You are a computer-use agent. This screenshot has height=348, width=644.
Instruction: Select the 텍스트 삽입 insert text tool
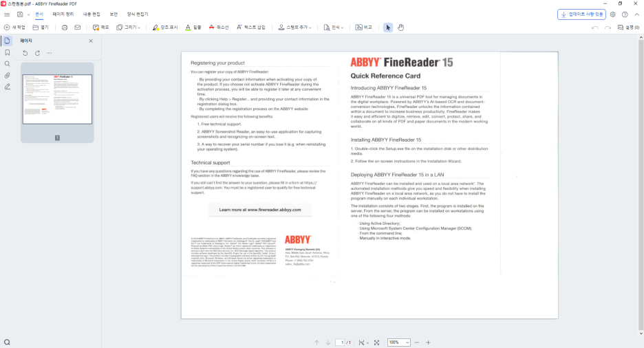point(250,28)
